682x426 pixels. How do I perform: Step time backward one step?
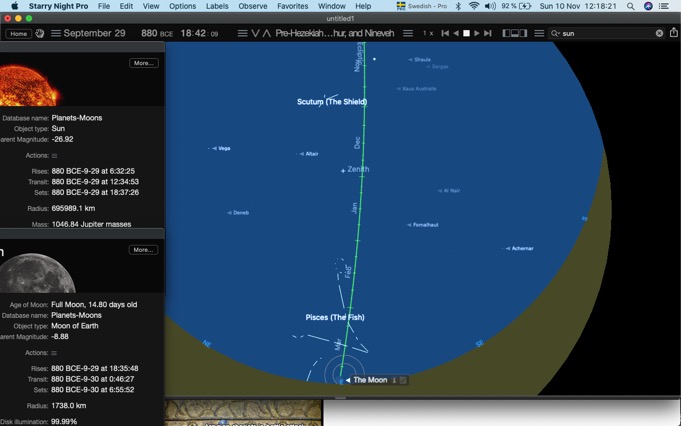445,34
